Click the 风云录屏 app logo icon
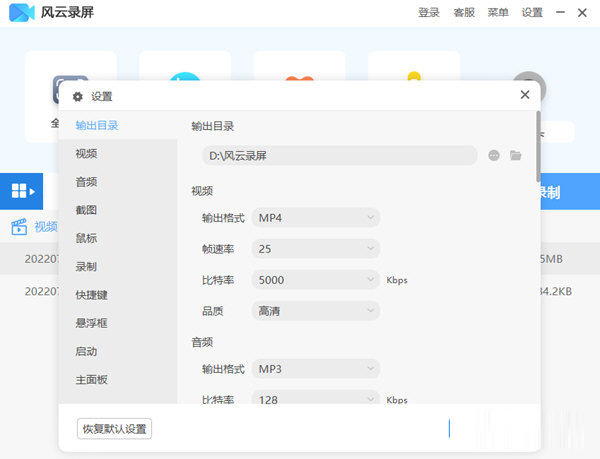The image size is (600, 459). [x=21, y=12]
